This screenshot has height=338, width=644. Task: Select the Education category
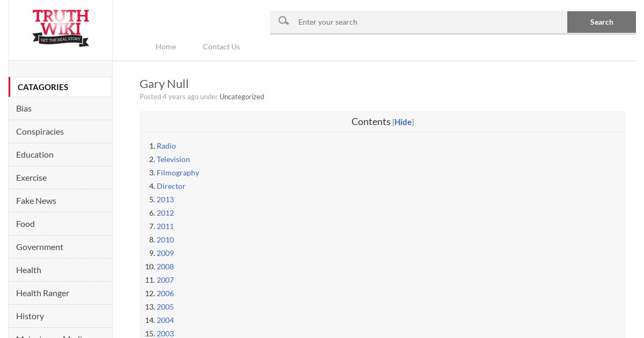tap(60, 155)
